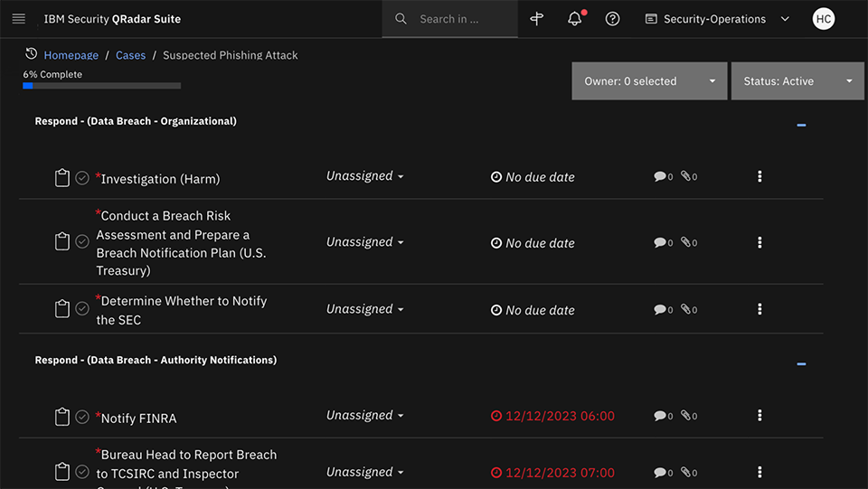868x489 pixels.
Task: Edit the 12/12/2023 07:00 due date
Action: (x=552, y=473)
